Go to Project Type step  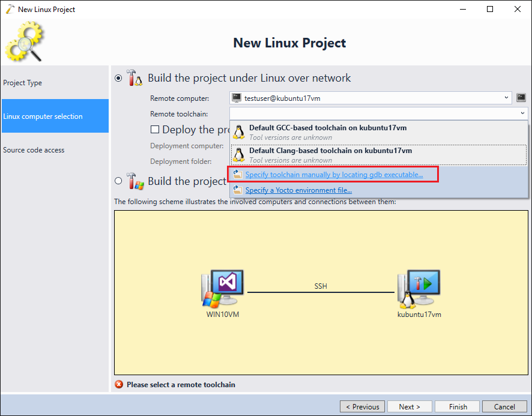tap(55, 82)
